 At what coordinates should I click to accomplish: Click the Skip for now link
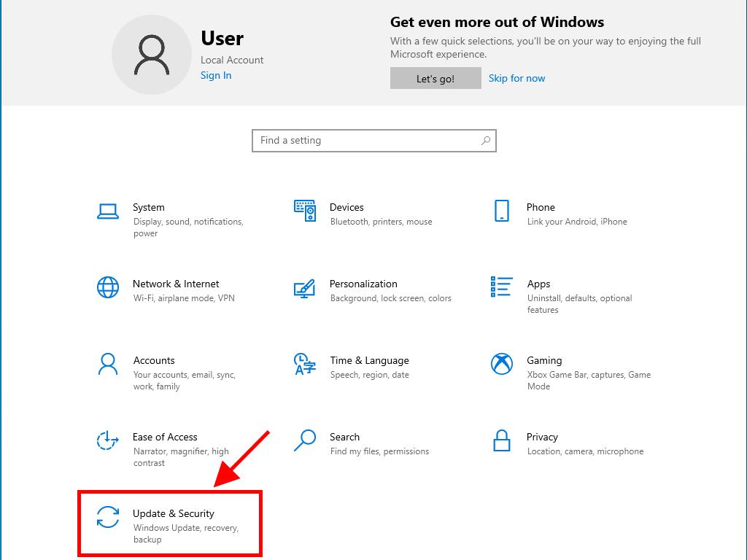[x=516, y=79]
